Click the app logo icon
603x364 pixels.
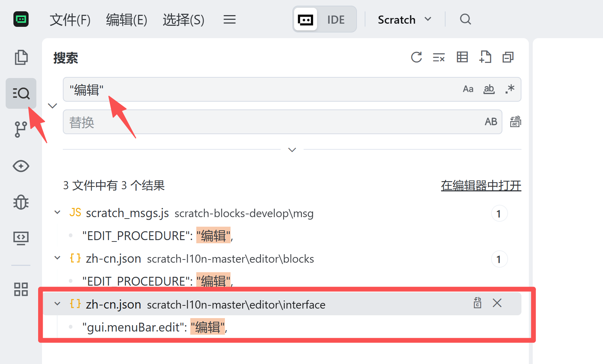tap(21, 19)
